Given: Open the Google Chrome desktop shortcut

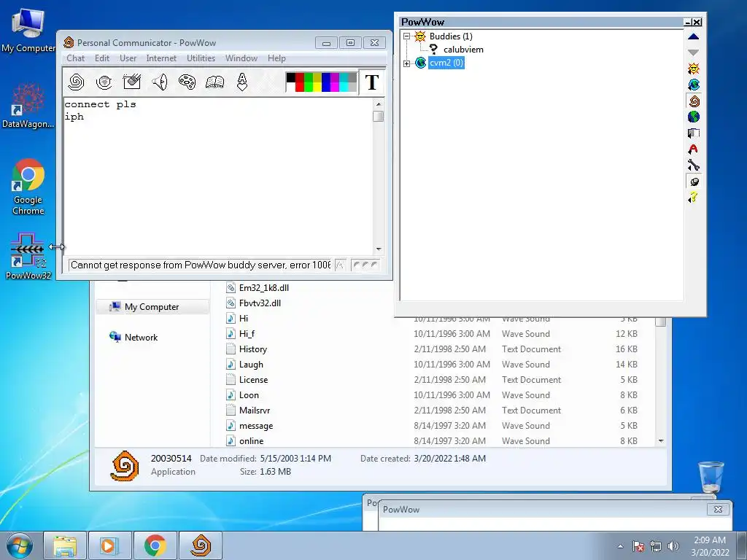Looking at the screenshot, I should 28,187.
